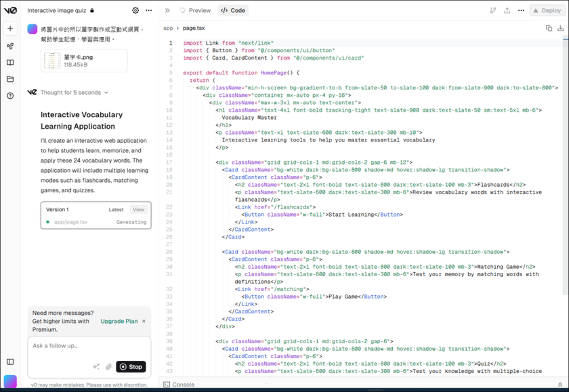Click the Start Learning Button code line

322,215
